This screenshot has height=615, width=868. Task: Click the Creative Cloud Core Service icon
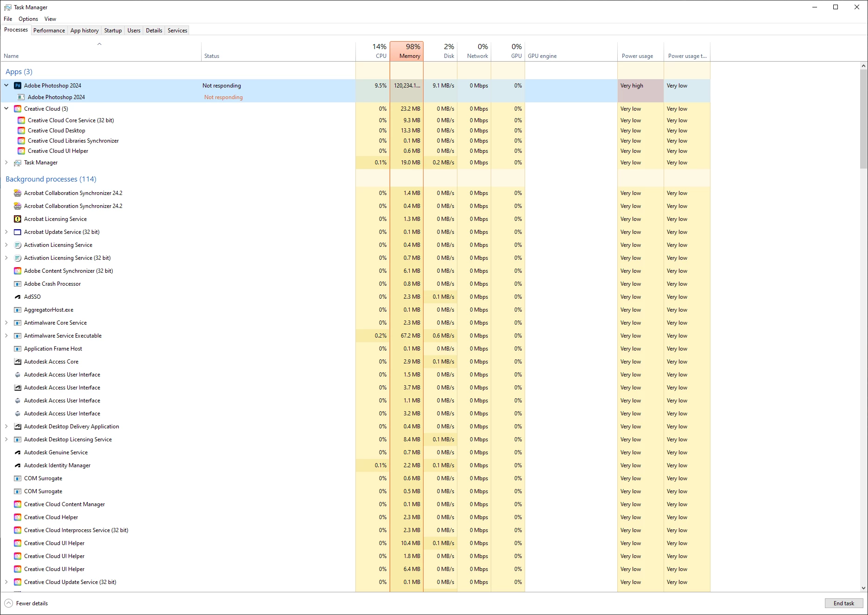click(x=21, y=120)
